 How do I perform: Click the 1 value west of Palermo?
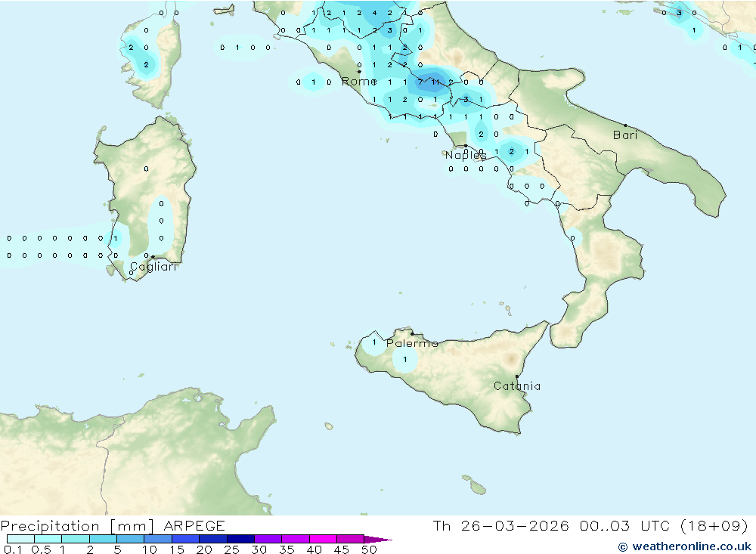[x=374, y=342]
